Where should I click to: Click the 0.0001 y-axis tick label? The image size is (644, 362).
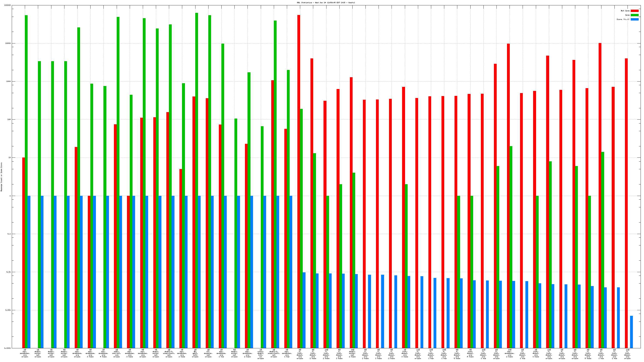click(x=7, y=348)
